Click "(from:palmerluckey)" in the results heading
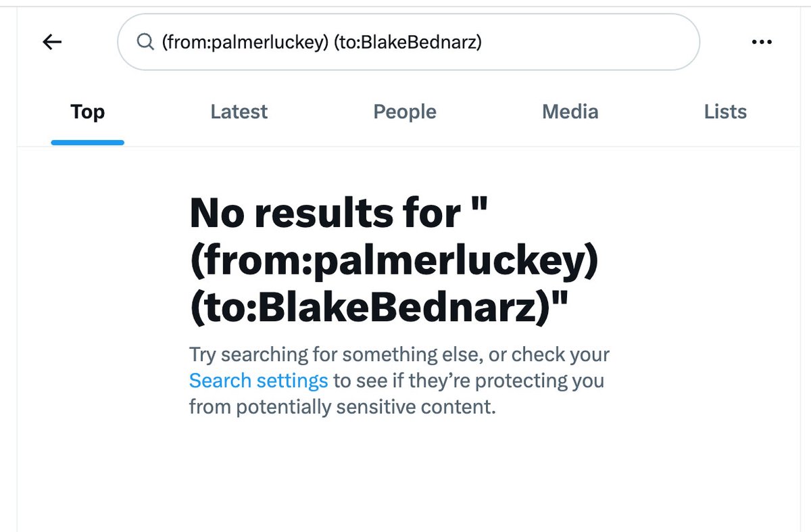The image size is (811, 532). [x=394, y=263]
